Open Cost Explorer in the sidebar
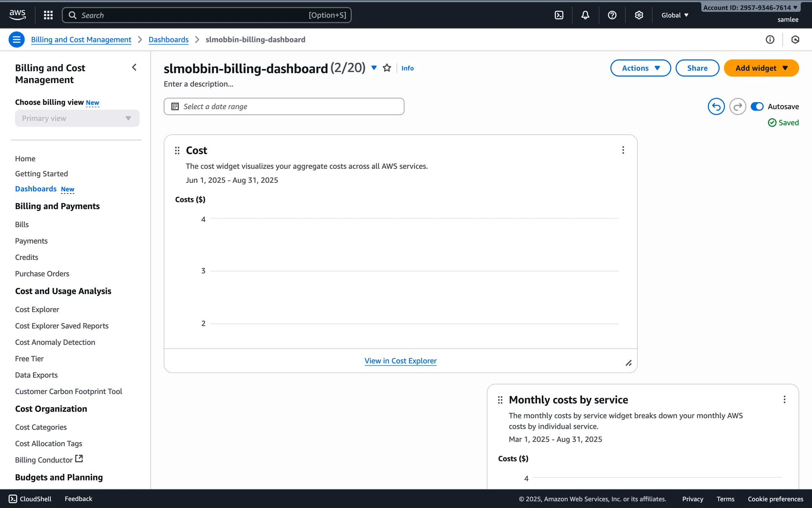 pos(37,309)
